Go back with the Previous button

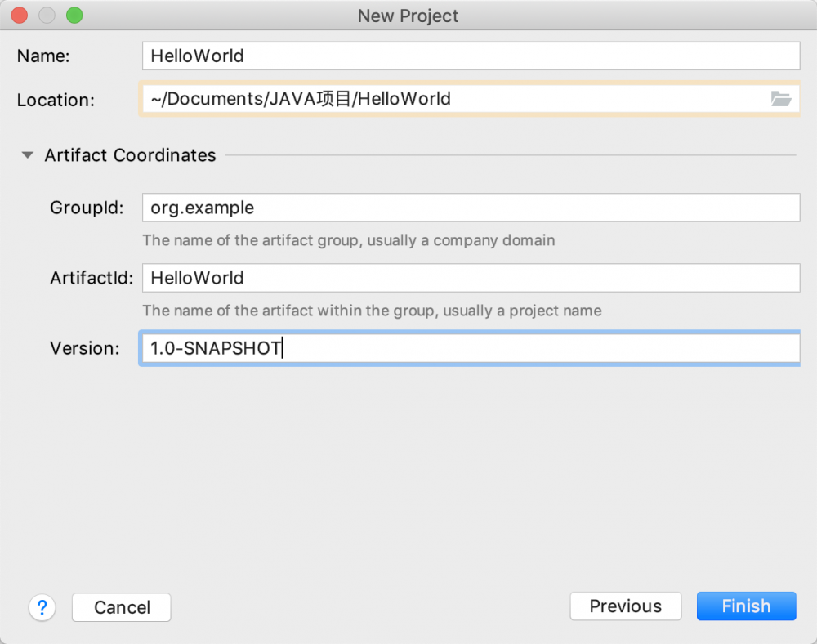pyautogui.click(x=625, y=606)
